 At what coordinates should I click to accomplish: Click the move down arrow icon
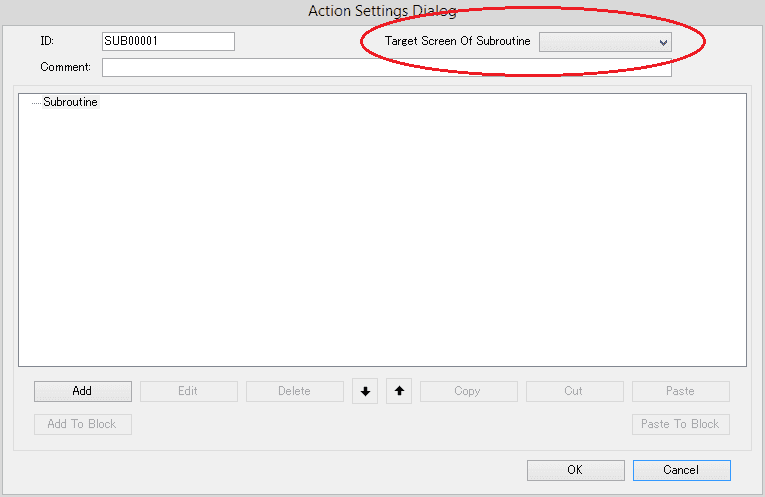click(x=365, y=391)
